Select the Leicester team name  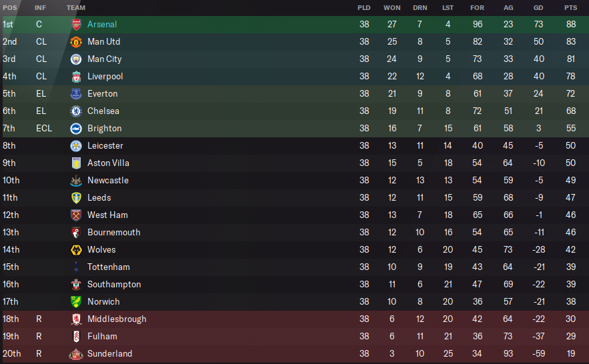(105, 146)
